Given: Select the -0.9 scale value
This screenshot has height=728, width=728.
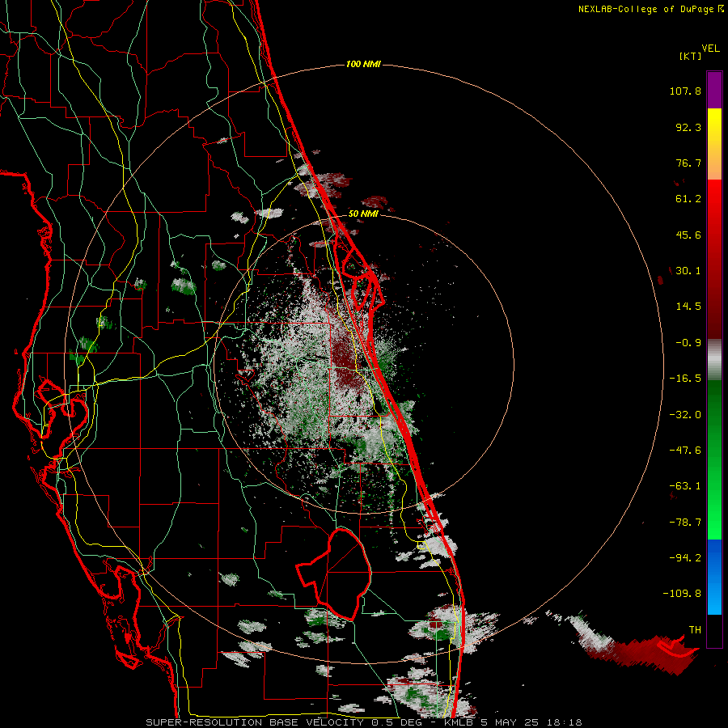Looking at the screenshot, I should click(688, 343).
